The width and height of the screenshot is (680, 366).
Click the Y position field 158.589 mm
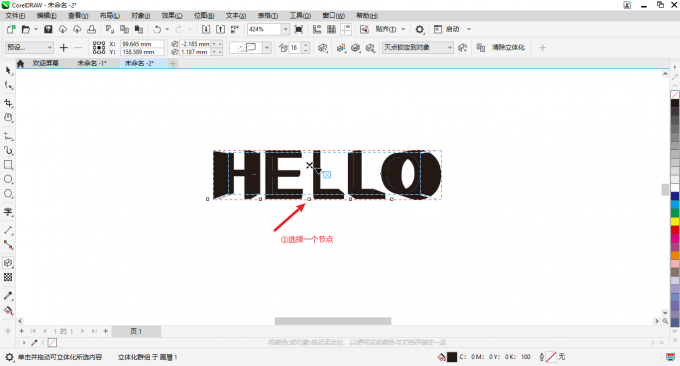click(x=142, y=52)
